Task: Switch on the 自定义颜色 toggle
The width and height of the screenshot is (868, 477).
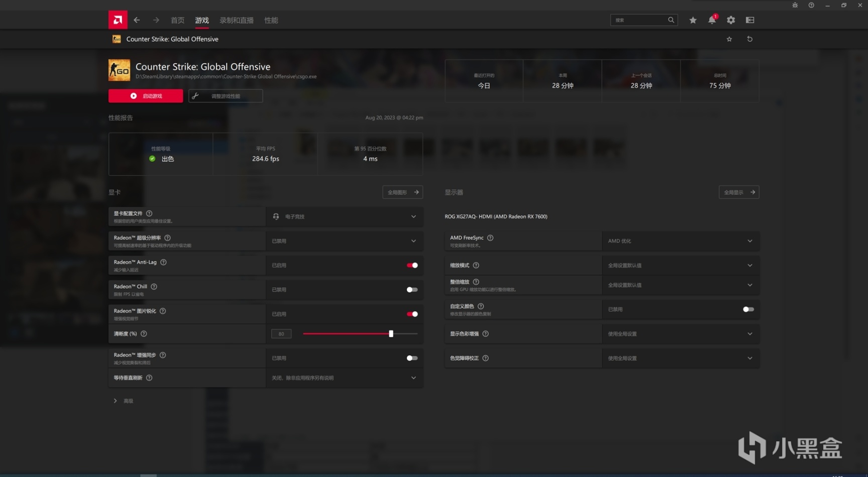Action: click(x=748, y=309)
